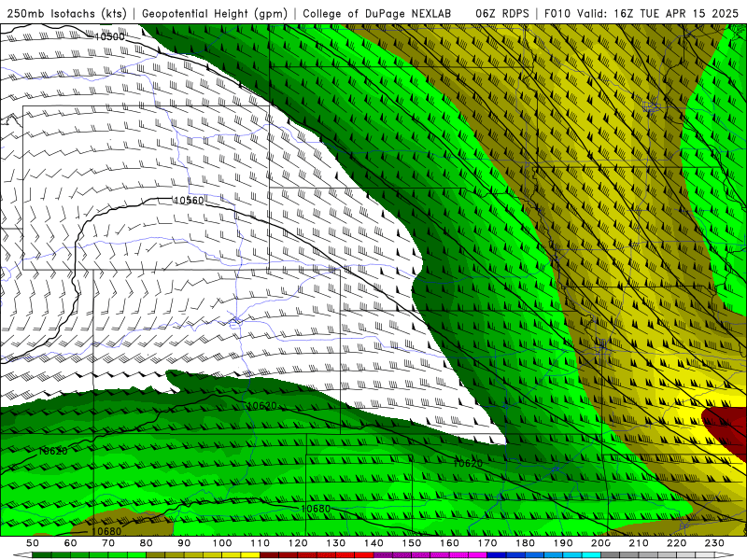
Task: Click the 230 value on the color scale
Action: [x=714, y=543]
